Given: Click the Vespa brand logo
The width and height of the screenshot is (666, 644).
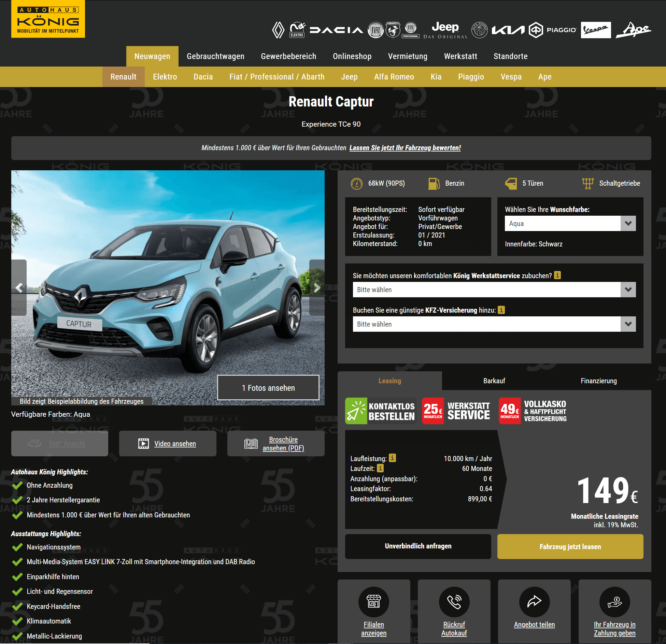Looking at the screenshot, I should coord(596,30).
